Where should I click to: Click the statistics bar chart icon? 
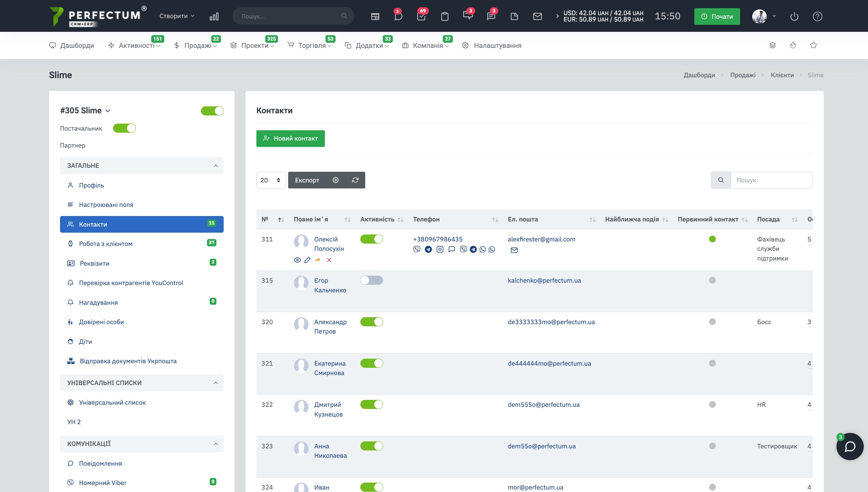[214, 16]
